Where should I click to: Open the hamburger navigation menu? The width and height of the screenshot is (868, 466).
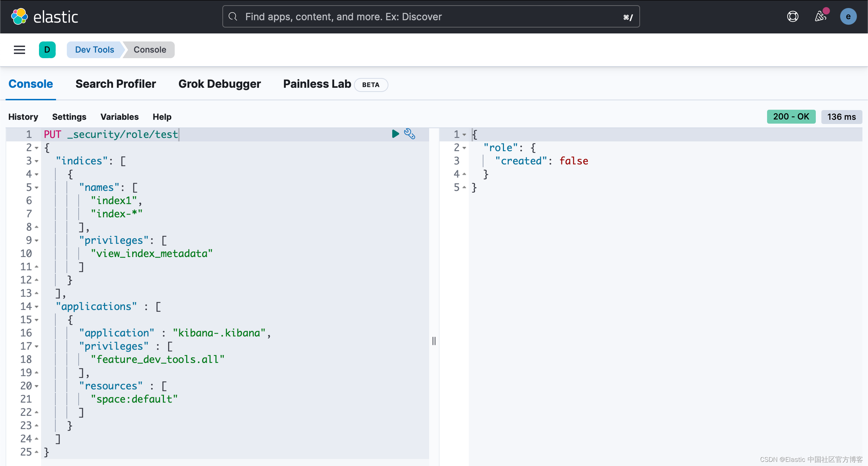[19, 50]
